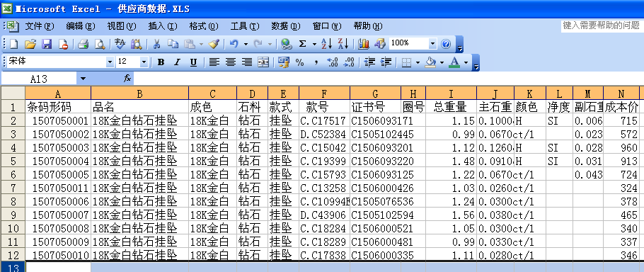Open the 宋体 font name dropdown
This screenshot has height=272, width=644.
click(110, 62)
